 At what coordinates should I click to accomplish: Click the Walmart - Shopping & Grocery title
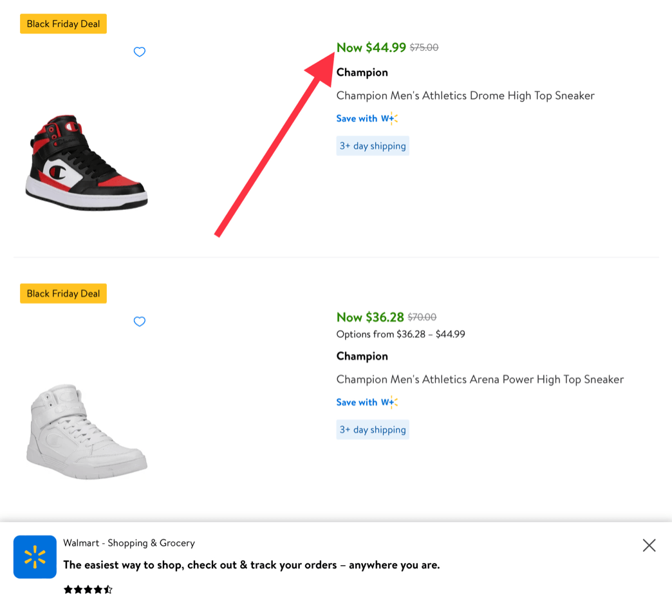click(129, 543)
